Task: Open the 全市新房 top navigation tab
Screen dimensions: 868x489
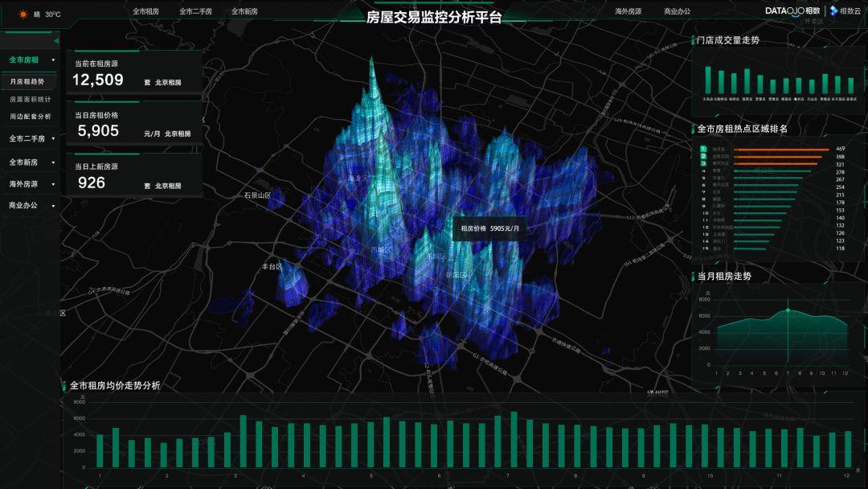Action: [x=244, y=11]
